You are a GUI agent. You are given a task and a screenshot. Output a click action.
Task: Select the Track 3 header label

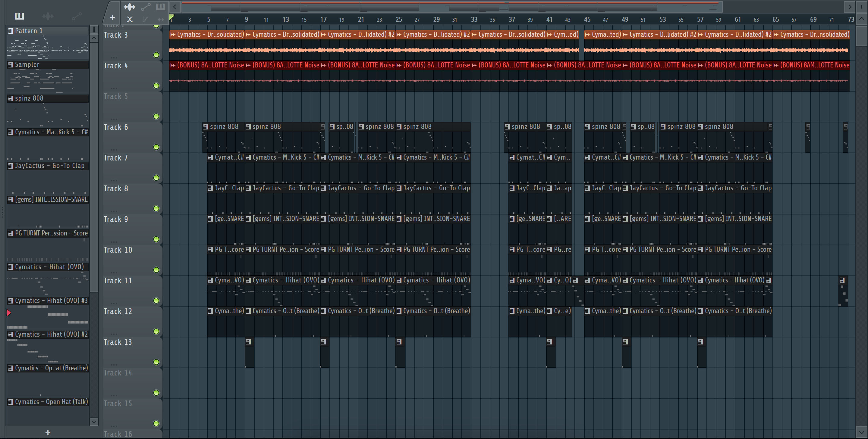(115, 35)
